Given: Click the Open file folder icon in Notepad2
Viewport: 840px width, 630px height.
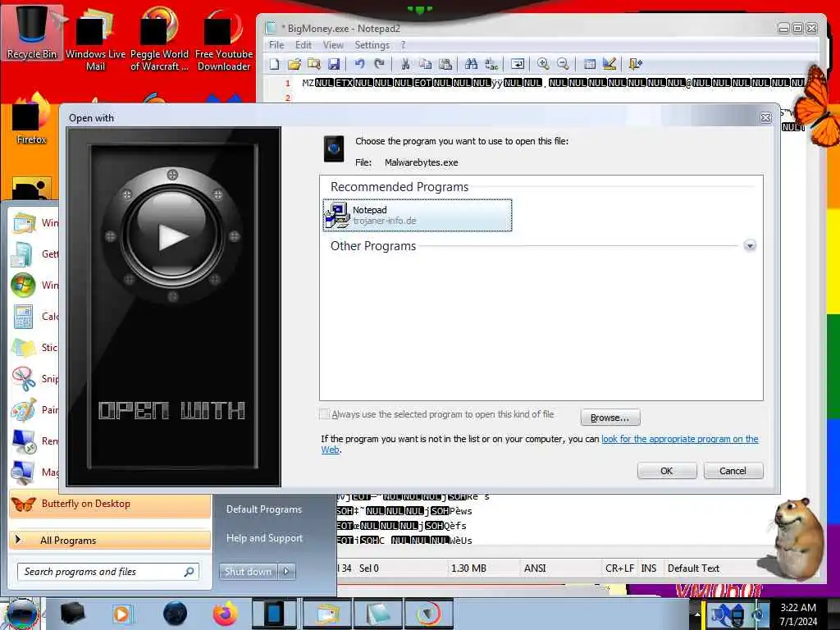Looking at the screenshot, I should click(294, 64).
